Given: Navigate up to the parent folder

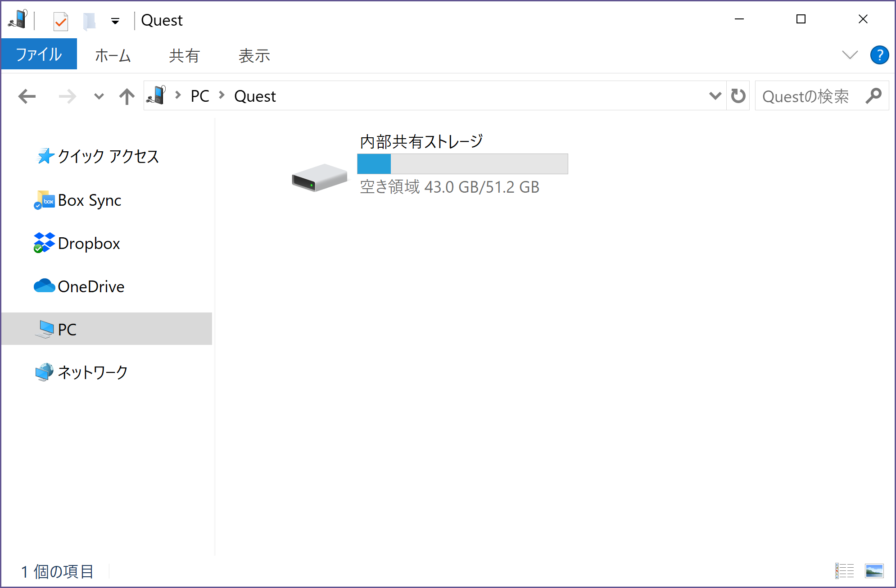Looking at the screenshot, I should click(x=127, y=95).
